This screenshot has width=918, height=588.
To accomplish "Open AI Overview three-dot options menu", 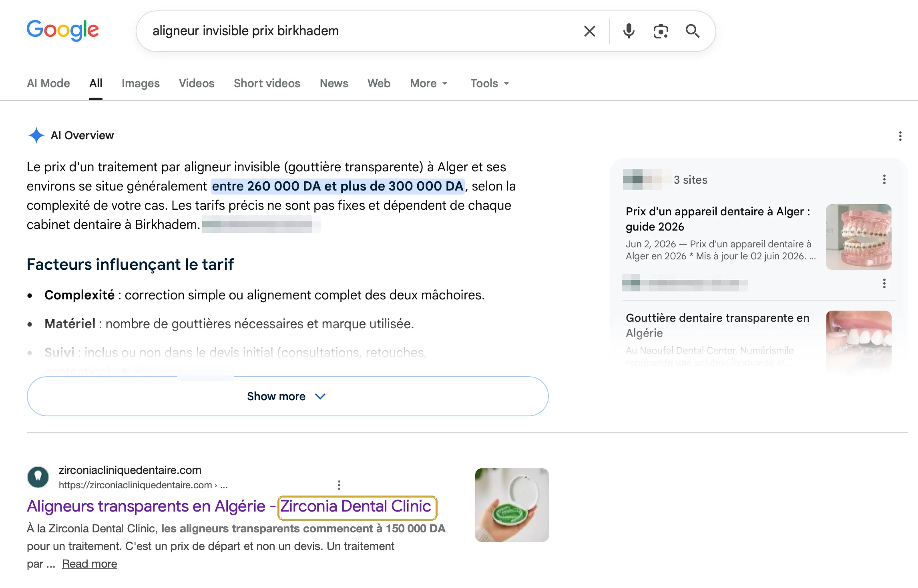I will pos(900,136).
